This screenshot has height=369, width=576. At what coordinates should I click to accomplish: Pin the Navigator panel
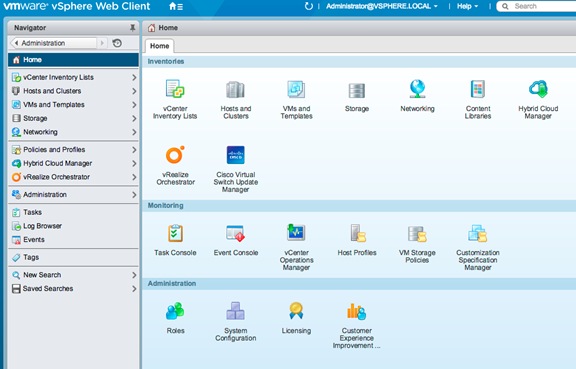pos(133,28)
